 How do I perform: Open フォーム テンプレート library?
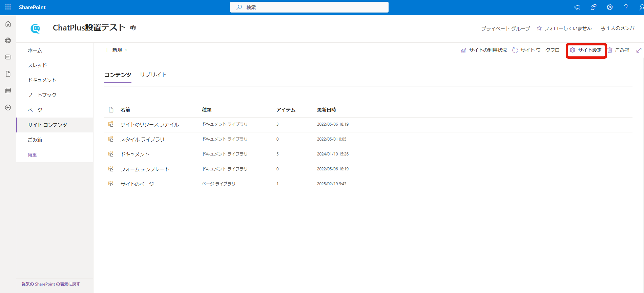(145, 169)
